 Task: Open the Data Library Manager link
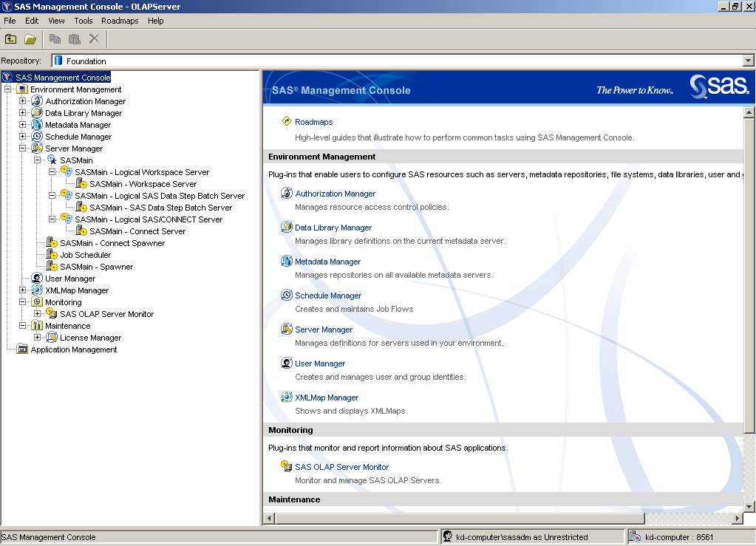tap(333, 228)
